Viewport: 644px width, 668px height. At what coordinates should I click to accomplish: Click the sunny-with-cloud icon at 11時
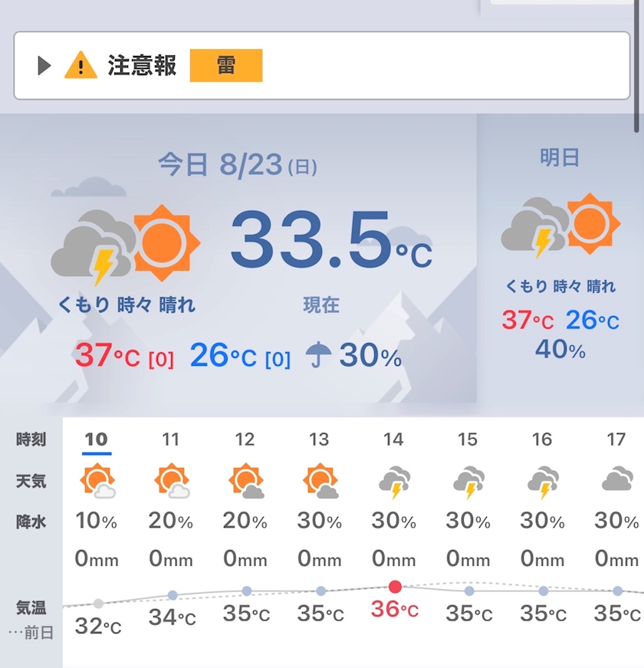click(172, 481)
